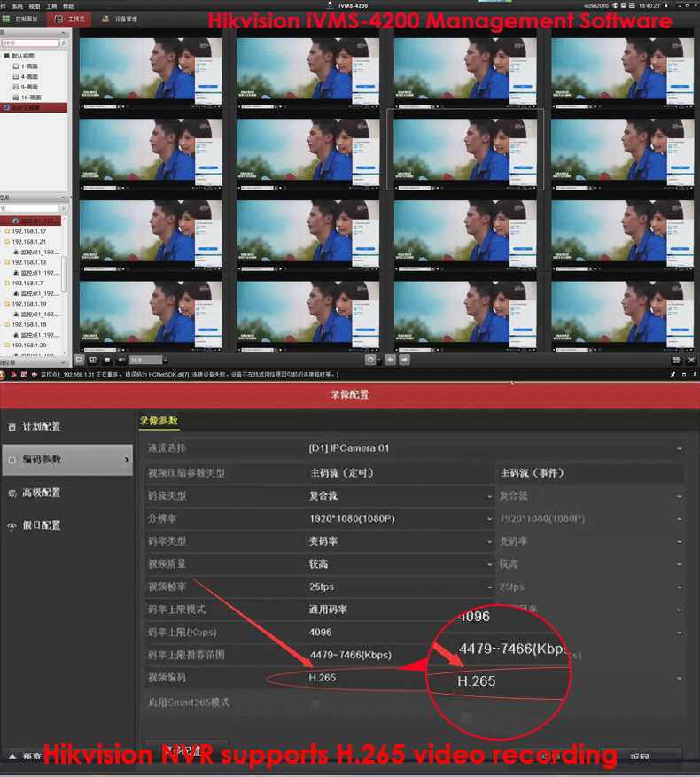700x777 pixels.
Task: Open the 码流类型 dropdown in the 主码流（定时） column
Action: click(x=401, y=495)
